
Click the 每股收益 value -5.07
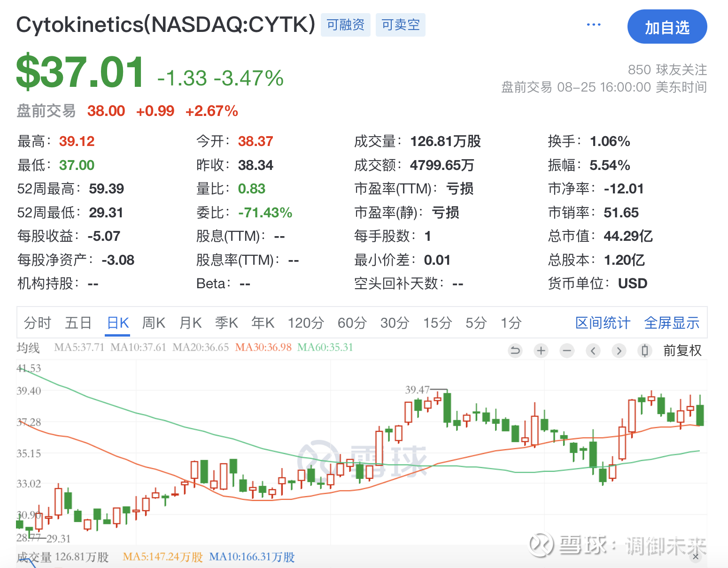(104, 236)
